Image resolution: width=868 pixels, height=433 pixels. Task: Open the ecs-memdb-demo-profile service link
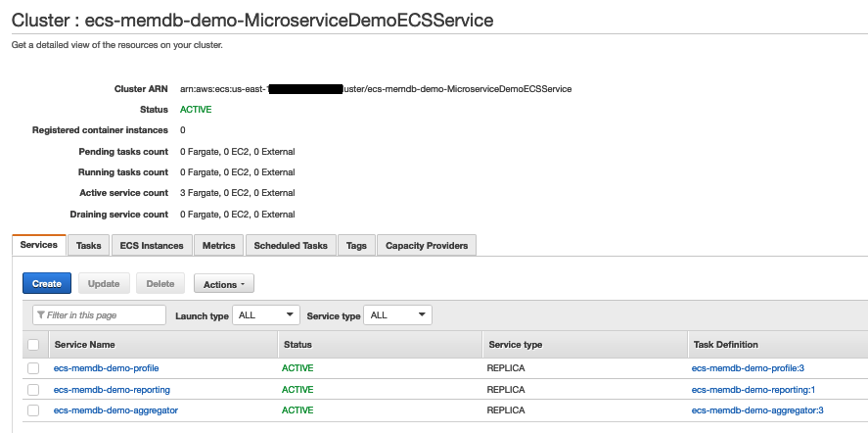[x=107, y=368]
